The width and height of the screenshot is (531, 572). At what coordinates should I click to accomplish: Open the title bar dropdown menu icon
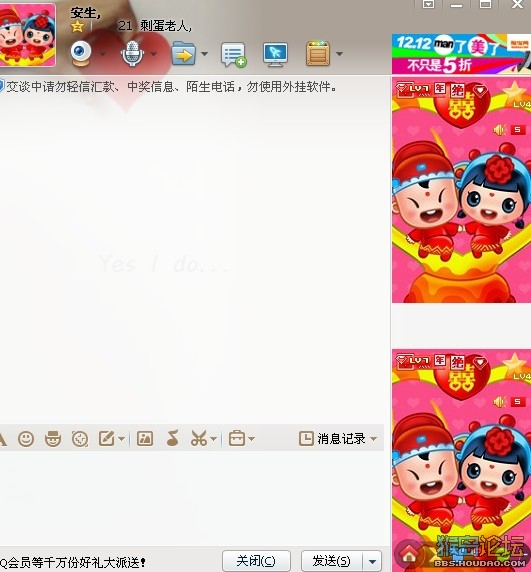(428, 4)
